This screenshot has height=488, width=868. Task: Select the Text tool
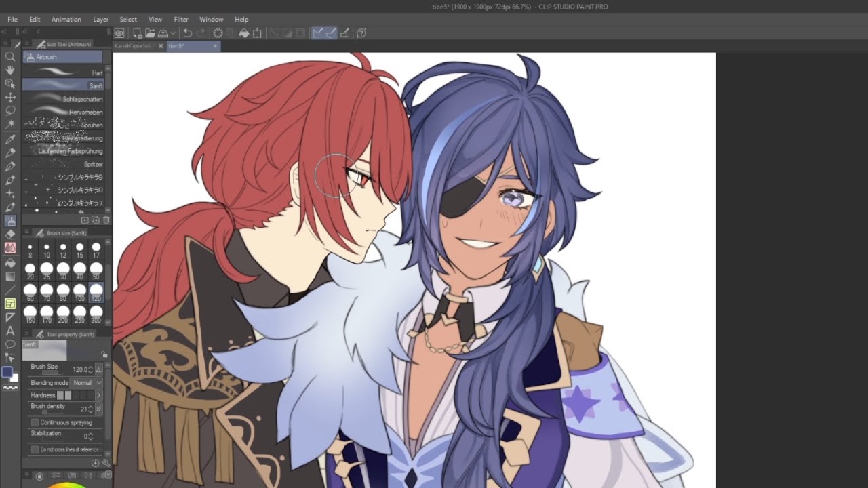(x=10, y=331)
